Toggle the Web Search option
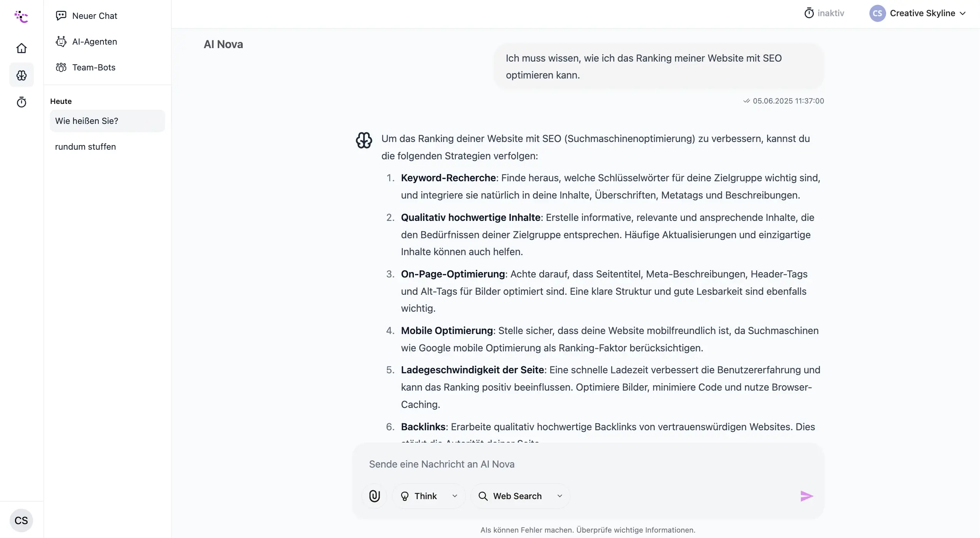The image size is (980, 538). (x=511, y=496)
